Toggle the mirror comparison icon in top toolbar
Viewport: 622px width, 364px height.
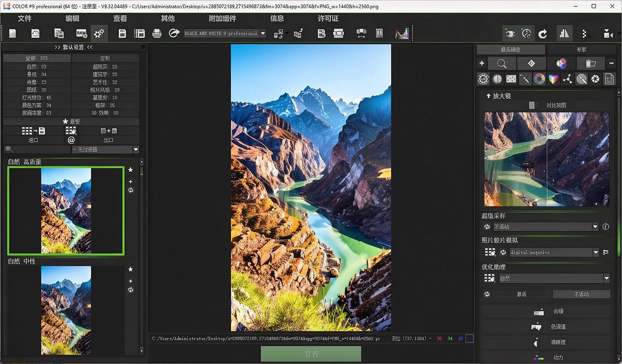[x=564, y=34]
